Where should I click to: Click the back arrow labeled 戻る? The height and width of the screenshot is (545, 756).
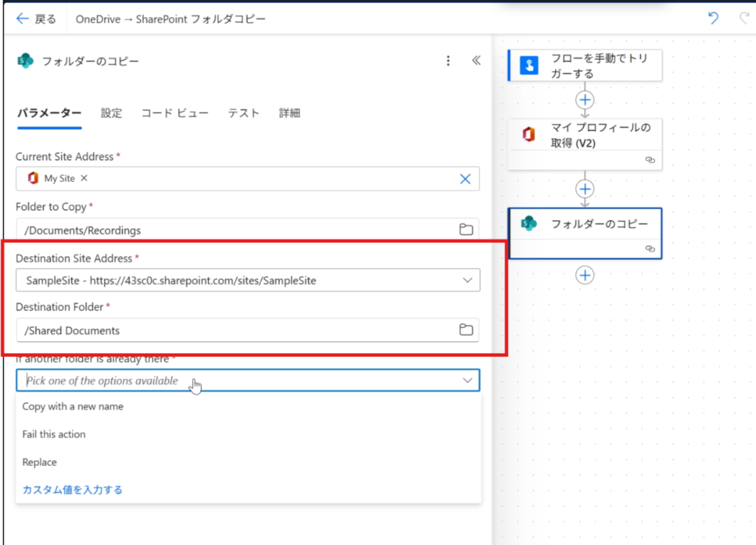[35, 18]
